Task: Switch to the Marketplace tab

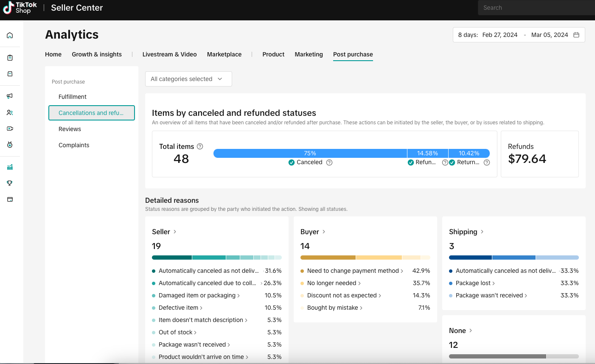Action: tap(224, 54)
